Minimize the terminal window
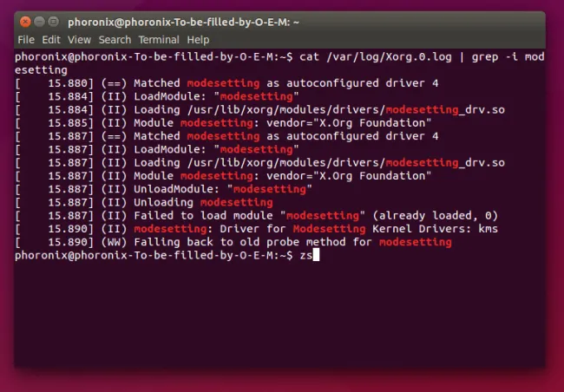This screenshot has height=392, width=564. [x=39, y=22]
